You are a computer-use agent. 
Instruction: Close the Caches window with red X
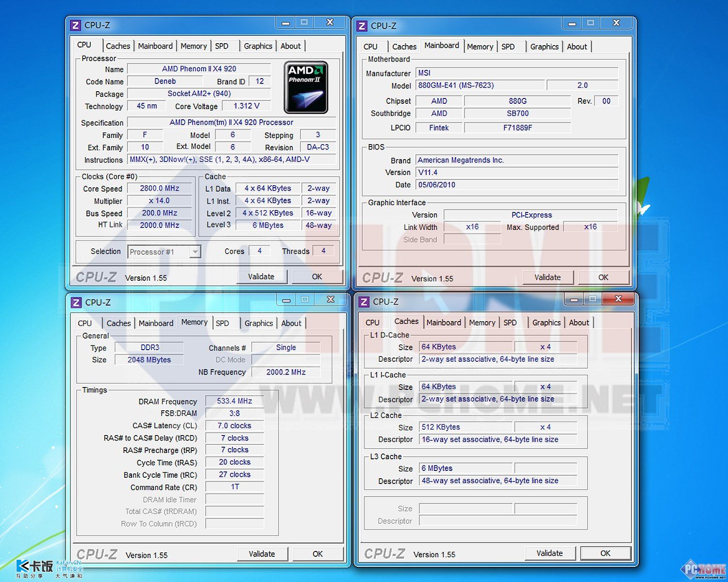(x=618, y=299)
